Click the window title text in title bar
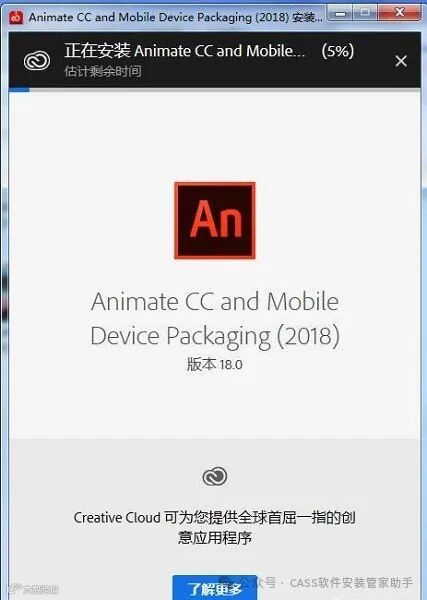The image size is (427, 600). click(x=176, y=18)
